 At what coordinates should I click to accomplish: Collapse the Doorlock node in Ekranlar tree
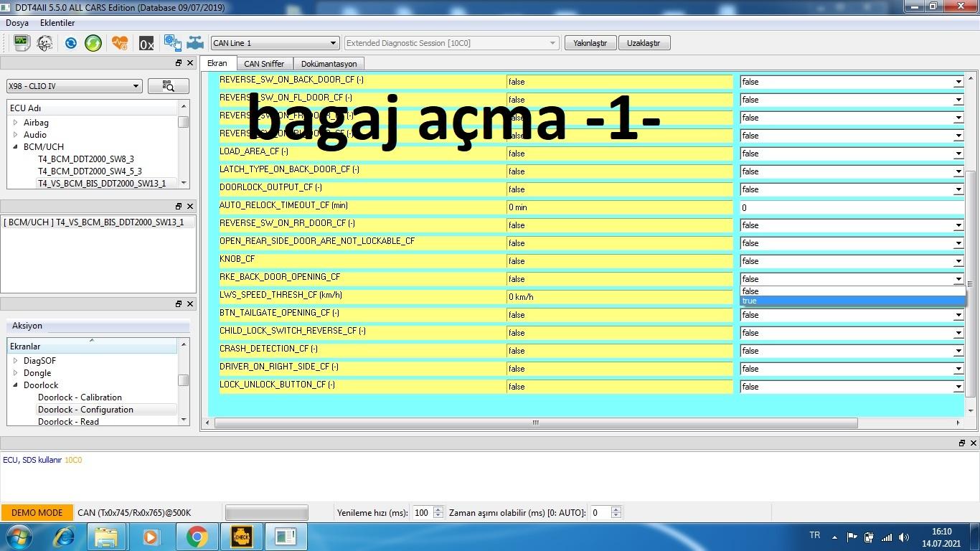click(15, 385)
